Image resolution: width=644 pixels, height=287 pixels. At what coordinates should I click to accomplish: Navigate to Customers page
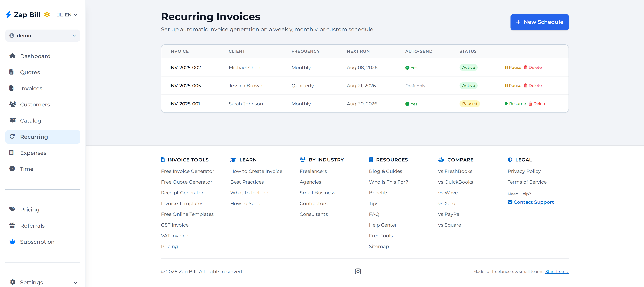point(43,104)
